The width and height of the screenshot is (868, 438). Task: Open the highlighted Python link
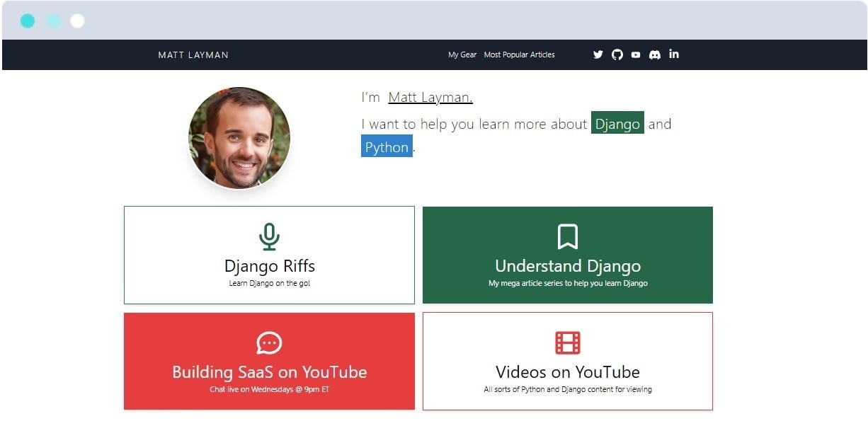386,146
